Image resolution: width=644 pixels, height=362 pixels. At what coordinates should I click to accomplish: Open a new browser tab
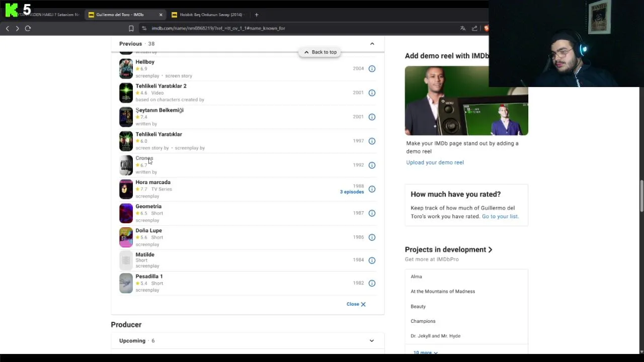point(257,15)
